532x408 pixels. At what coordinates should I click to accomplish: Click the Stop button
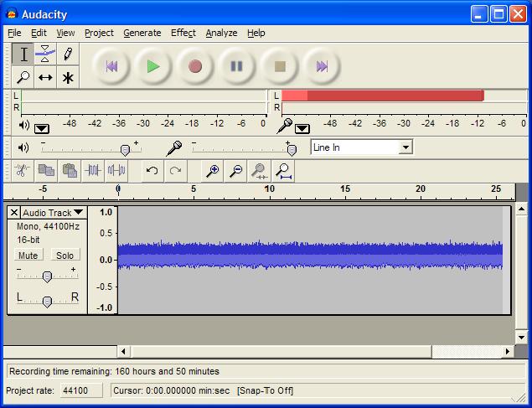tap(280, 66)
